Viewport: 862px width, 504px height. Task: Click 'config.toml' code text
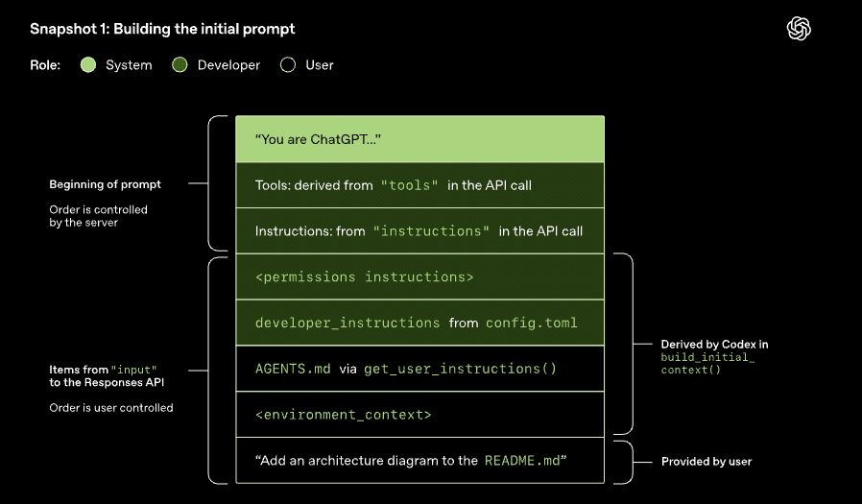[x=532, y=323]
